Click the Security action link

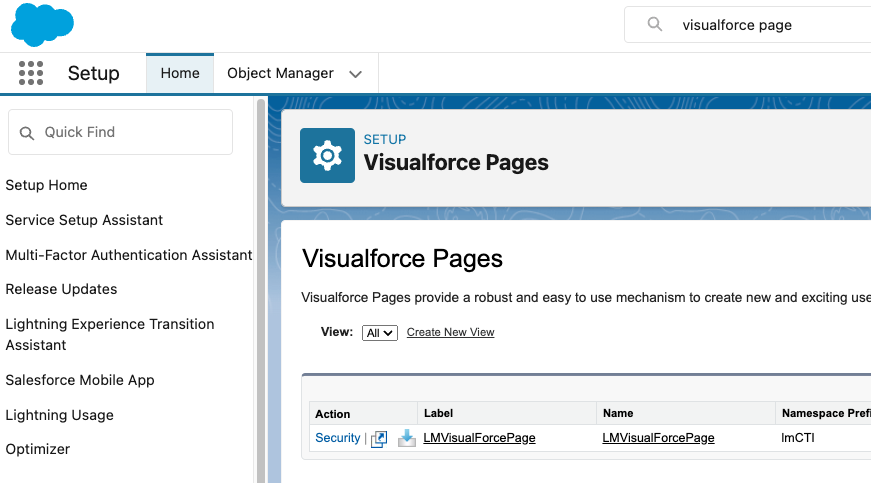337,438
